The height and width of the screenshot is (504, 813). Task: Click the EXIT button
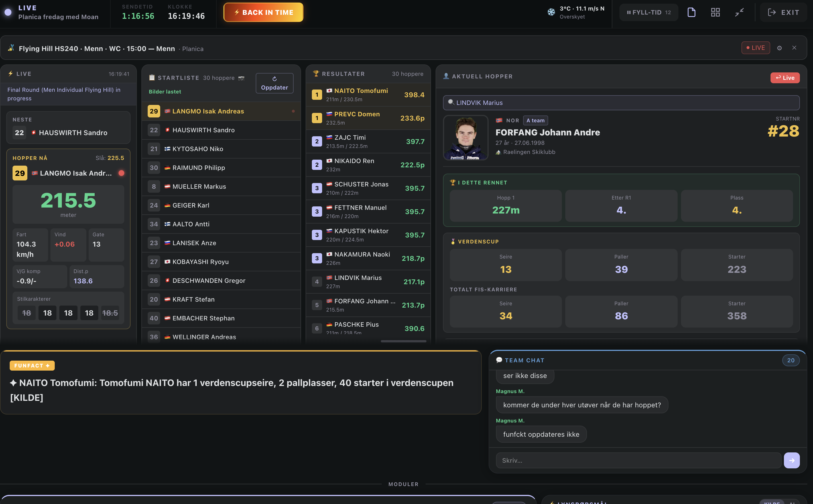click(x=783, y=12)
